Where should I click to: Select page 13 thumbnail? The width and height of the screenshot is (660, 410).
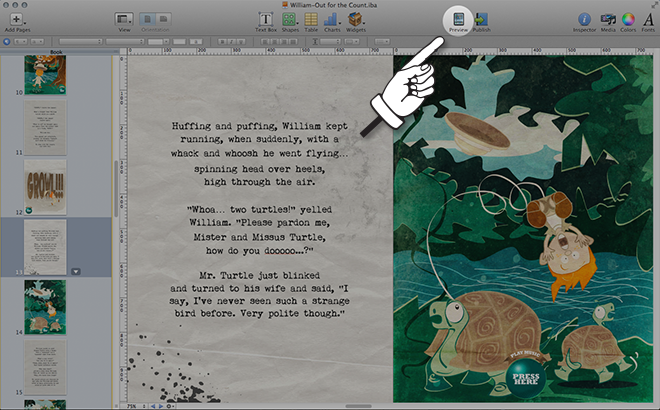(45, 247)
